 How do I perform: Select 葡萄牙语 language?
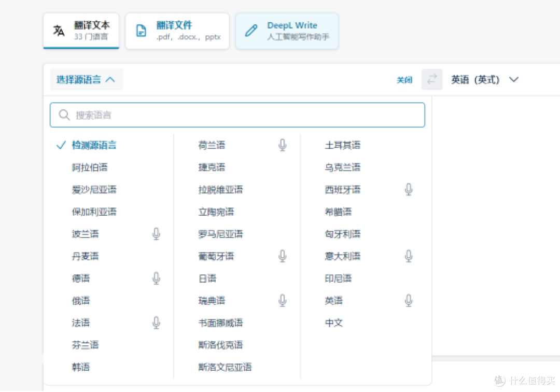[x=216, y=256]
